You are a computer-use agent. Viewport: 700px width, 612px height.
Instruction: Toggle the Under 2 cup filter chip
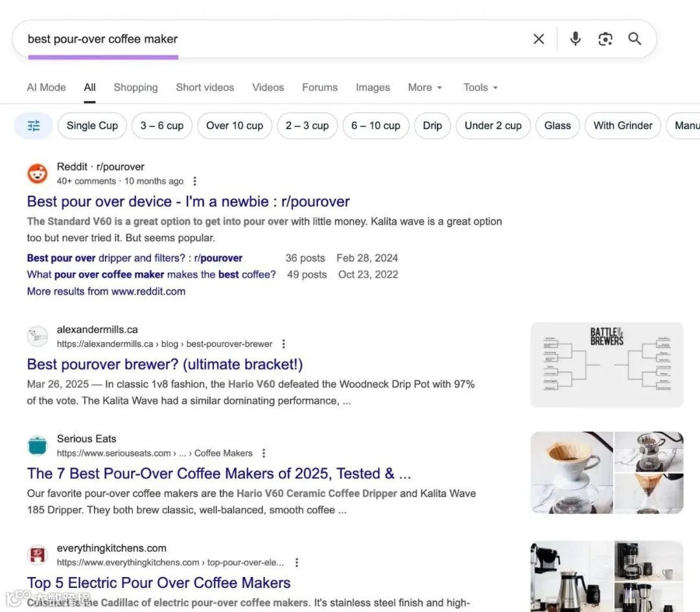493,126
